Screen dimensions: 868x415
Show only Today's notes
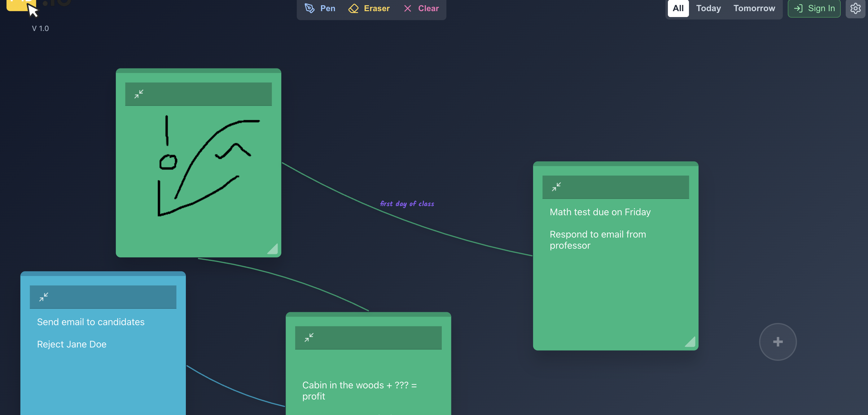pyautogui.click(x=708, y=8)
